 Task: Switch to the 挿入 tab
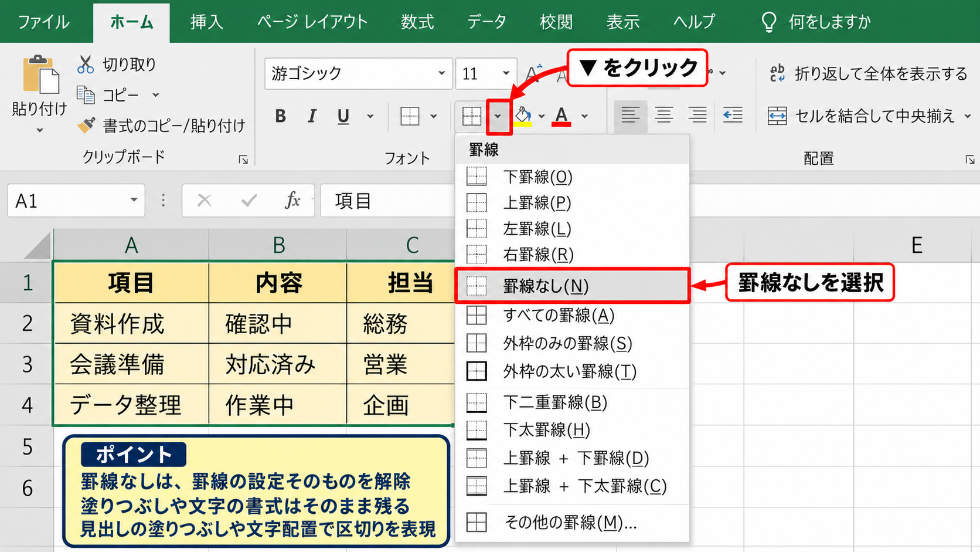coord(206,22)
